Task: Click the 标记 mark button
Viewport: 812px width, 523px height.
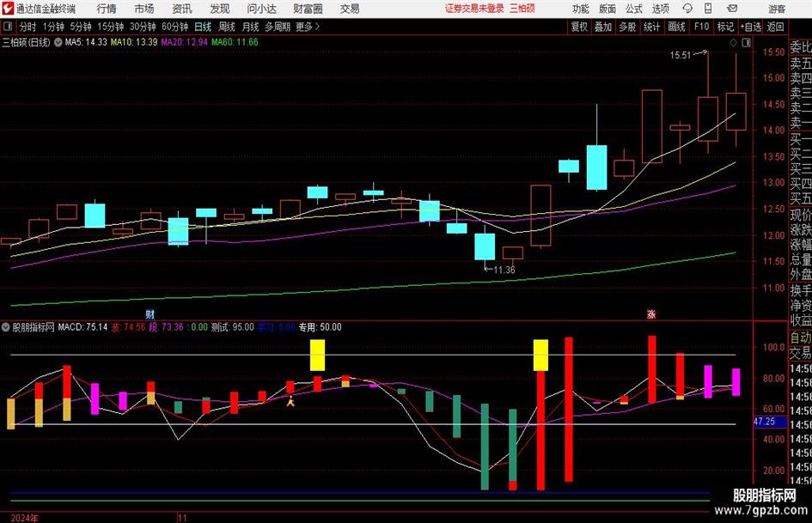Action: [725, 27]
